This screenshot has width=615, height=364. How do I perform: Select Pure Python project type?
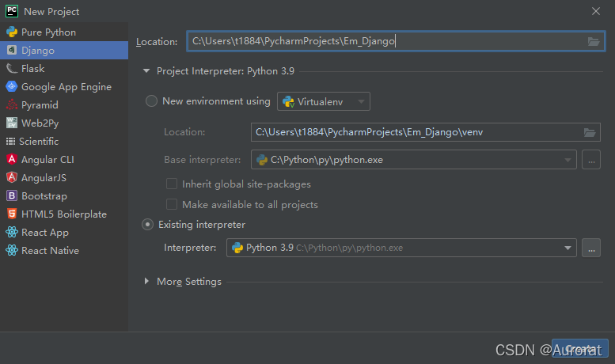[64, 32]
